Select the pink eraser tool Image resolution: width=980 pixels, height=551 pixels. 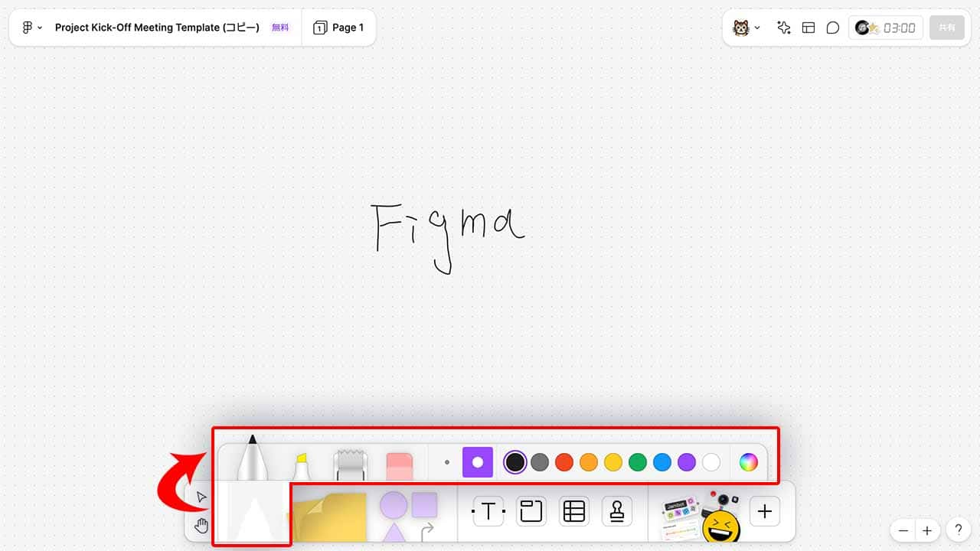pyautogui.click(x=400, y=467)
